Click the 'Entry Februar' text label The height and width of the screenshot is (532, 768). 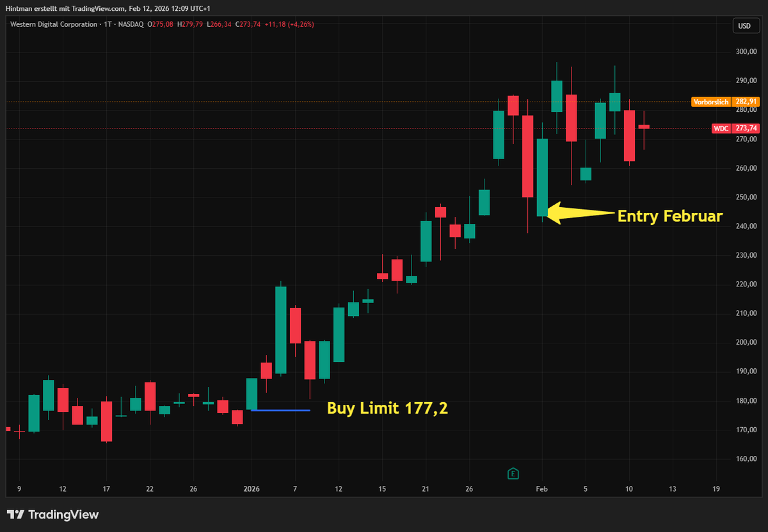coord(670,216)
